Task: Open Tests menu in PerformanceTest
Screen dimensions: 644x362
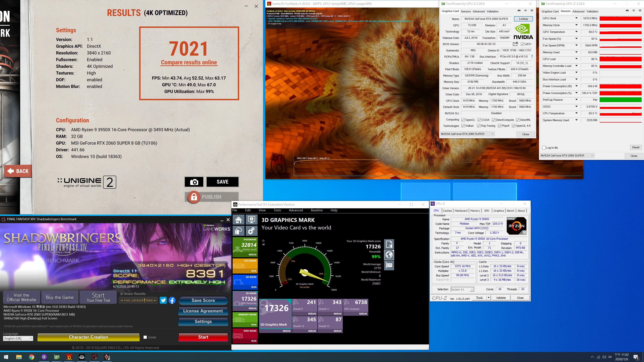Action: pyautogui.click(x=277, y=210)
